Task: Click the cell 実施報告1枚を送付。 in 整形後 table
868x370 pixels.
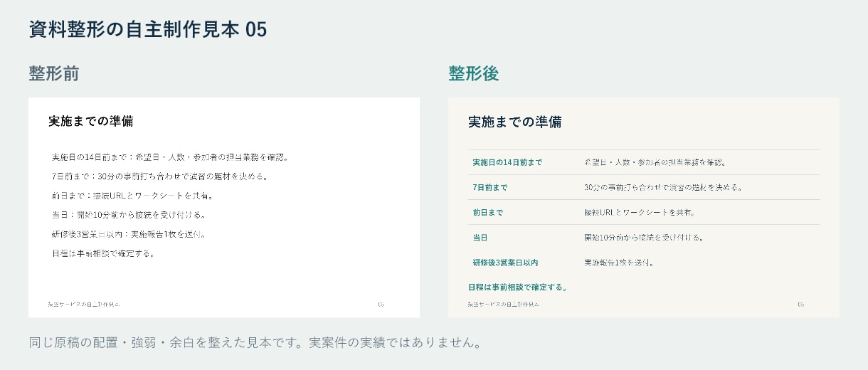Action: (x=619, y=263)
